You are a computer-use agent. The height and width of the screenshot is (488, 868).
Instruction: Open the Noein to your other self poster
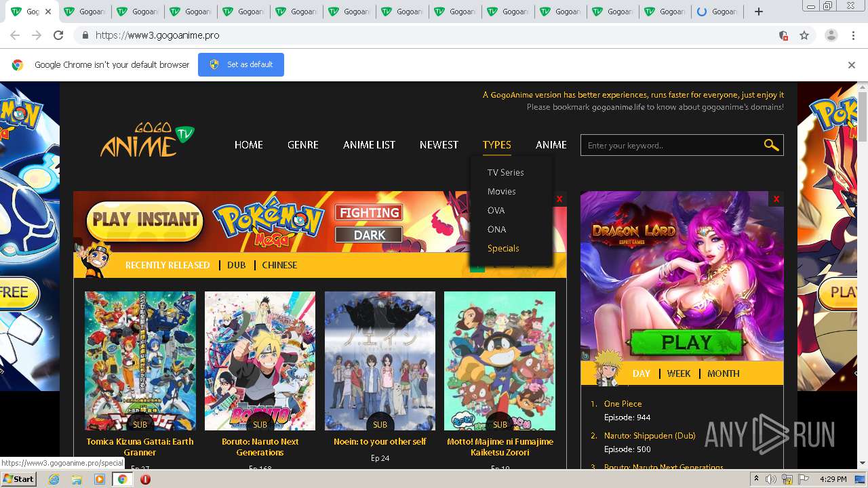coord(380,361)
